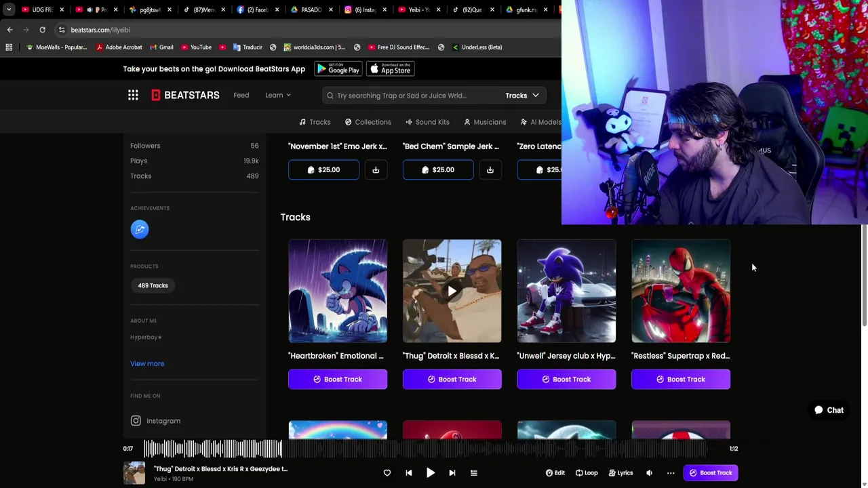
Task: Click the achievement badge icon
Action: [x=140, y=229]
